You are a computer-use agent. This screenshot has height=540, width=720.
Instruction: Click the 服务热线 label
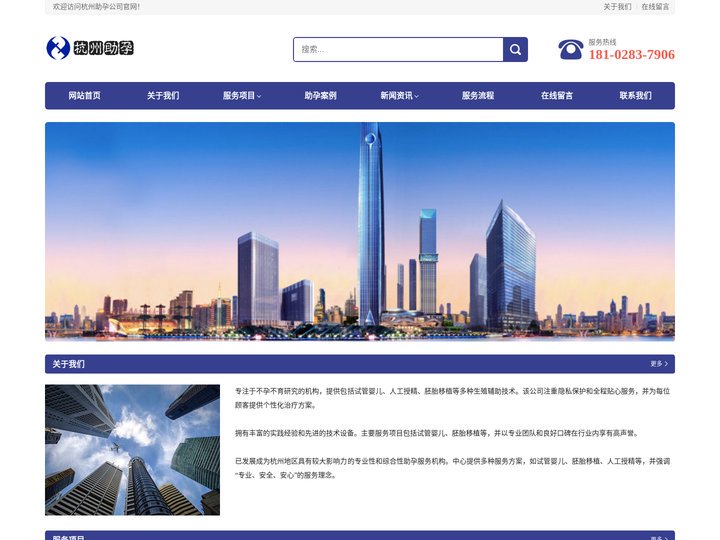pyautogui.click(x=602, y=42)
